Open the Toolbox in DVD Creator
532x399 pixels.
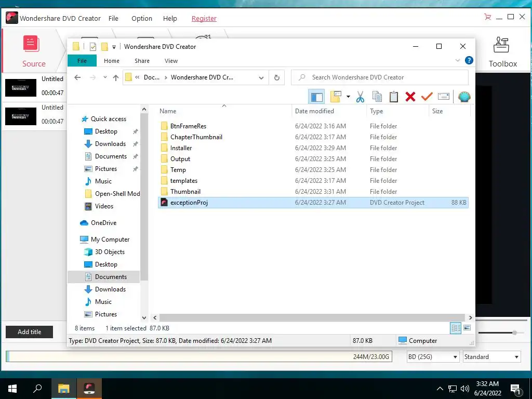(502, 51)
